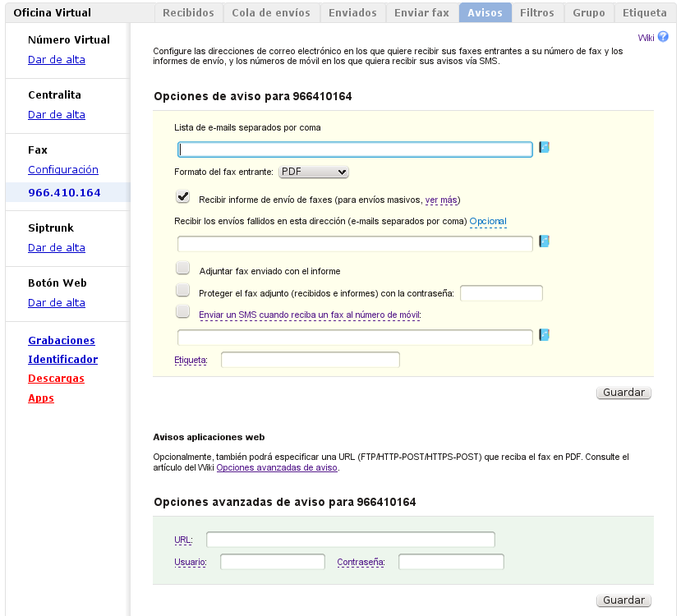This screenshot has height=616, width=681.
Task: Open contact picker for failed-send e-mails field
Action: click(x=543, y=241)
